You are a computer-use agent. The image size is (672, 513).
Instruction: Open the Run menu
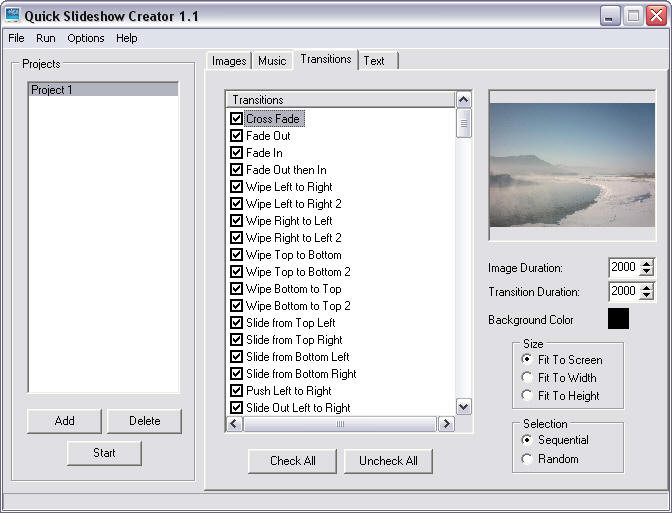tap(45, 38)
